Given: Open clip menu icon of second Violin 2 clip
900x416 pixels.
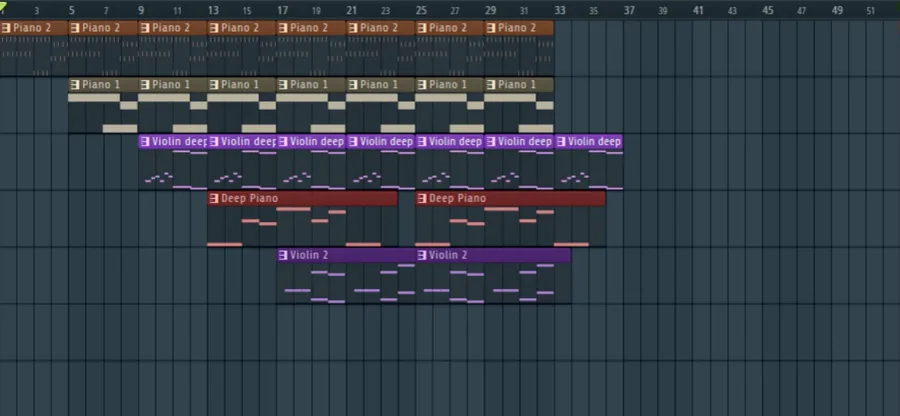Looking at the screenshot, I should point(422,255).
